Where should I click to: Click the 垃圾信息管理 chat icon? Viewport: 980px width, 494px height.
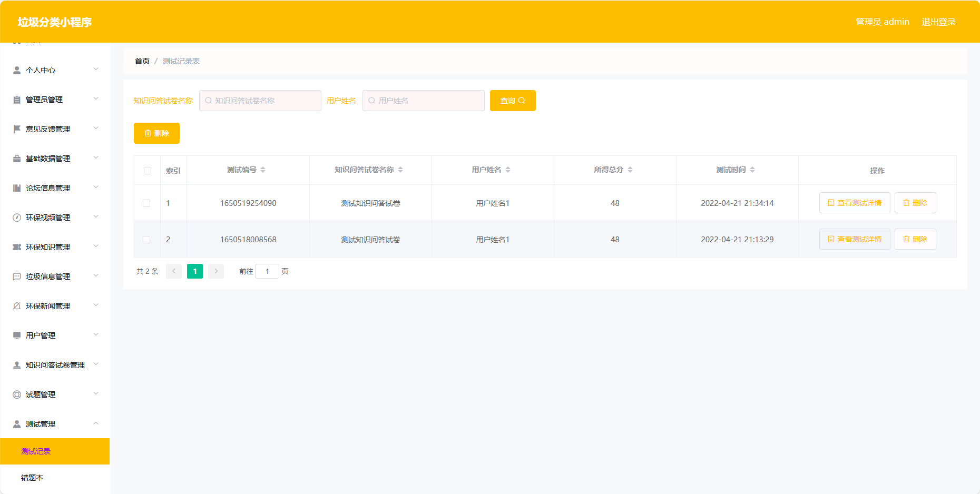17,276
